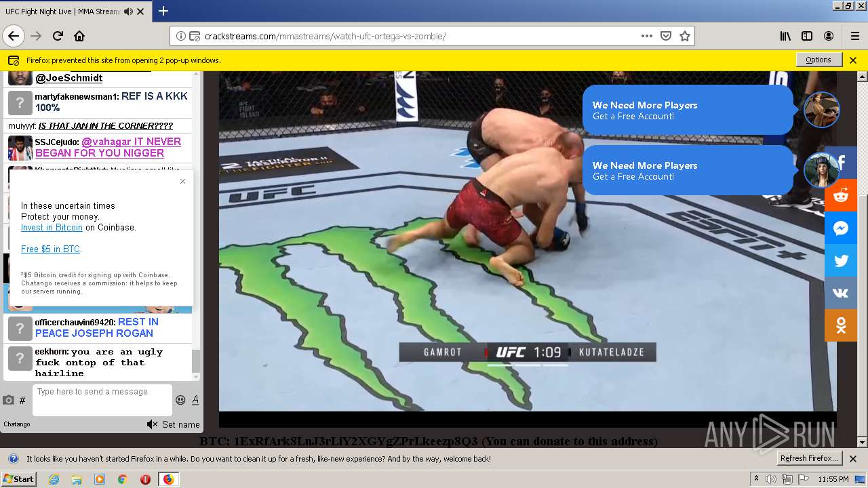Click the pop-up blocker Options button

(x=818, y=60)
